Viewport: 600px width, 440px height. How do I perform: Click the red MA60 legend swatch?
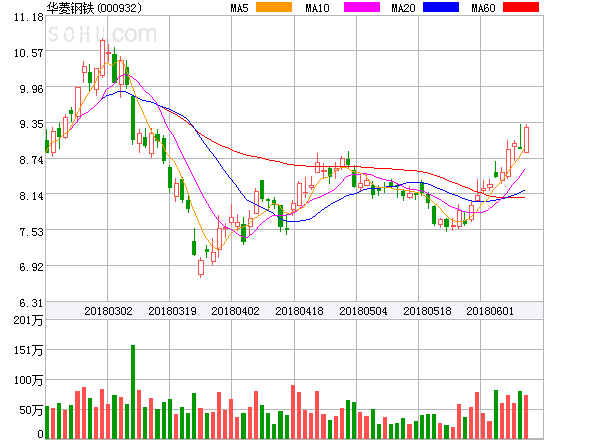(x=521, y=7)
